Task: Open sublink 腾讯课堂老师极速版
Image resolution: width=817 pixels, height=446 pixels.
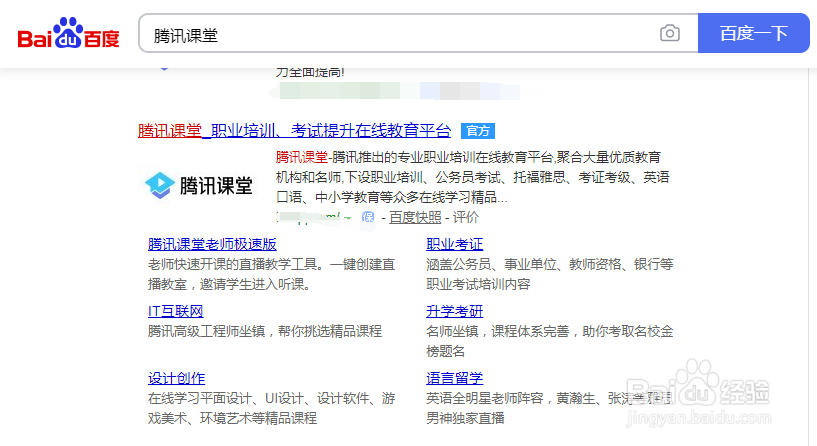Action: [x=212, y=244]
